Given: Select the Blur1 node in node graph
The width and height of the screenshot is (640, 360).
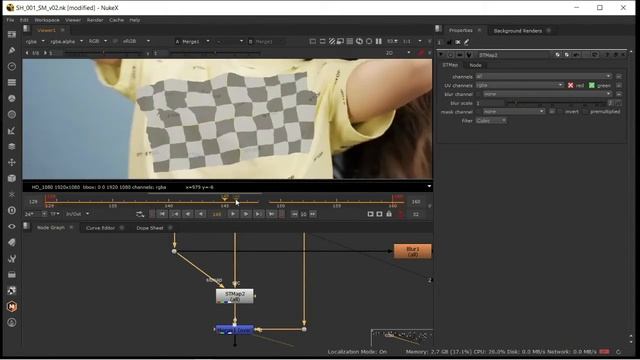Looking at the screenshot, I should coord(413,251).
